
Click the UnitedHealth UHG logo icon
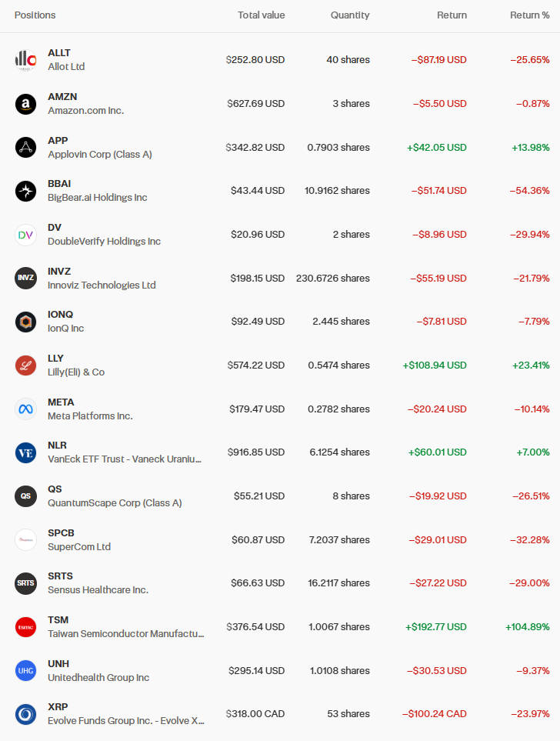click(x=26, y=671)
